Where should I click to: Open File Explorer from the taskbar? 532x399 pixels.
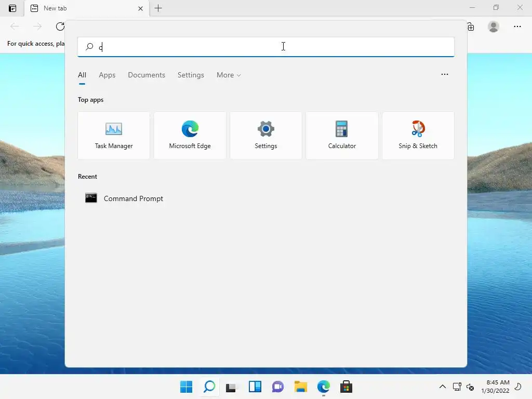pos(301,387)
